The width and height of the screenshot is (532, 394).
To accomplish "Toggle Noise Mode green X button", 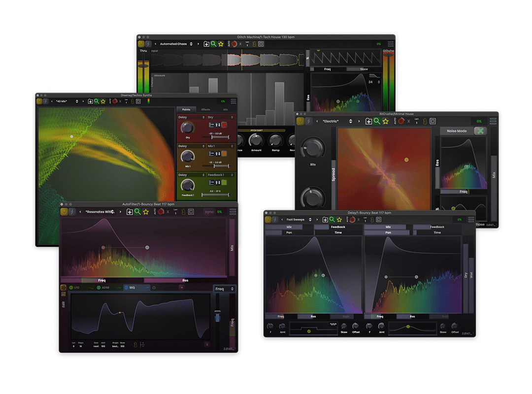I will [480, 131].
